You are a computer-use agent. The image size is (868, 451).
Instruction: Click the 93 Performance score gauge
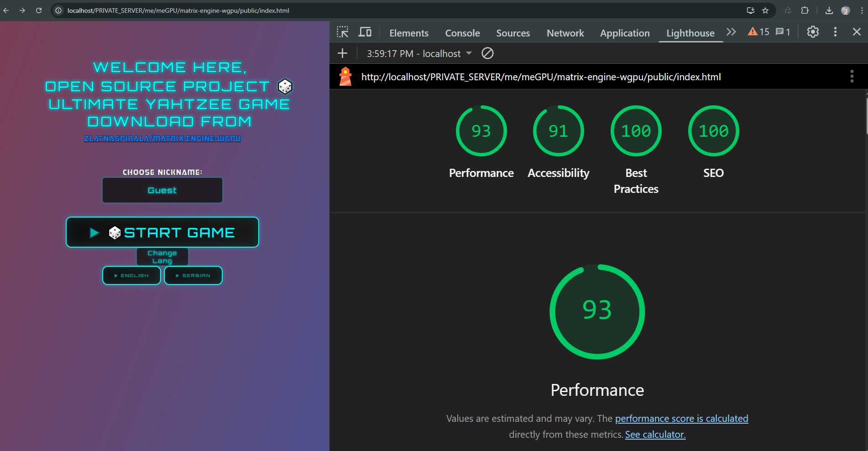pos(481,131)
